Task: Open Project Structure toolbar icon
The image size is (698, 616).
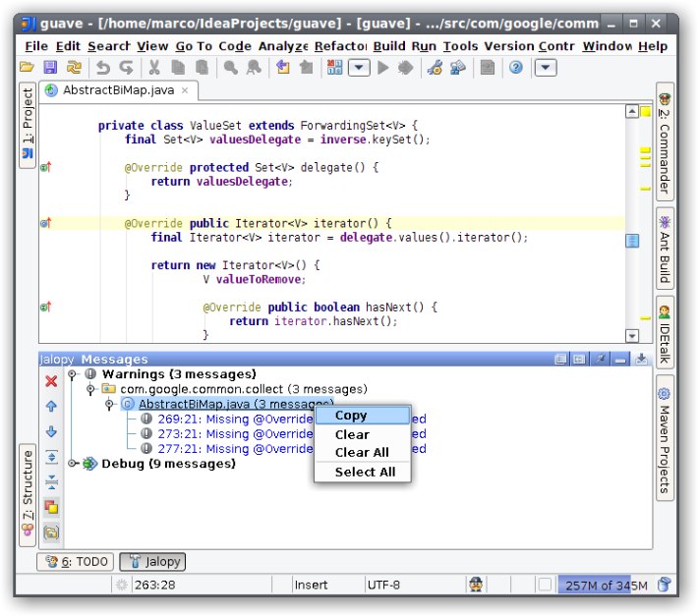Action: (457, 68)
